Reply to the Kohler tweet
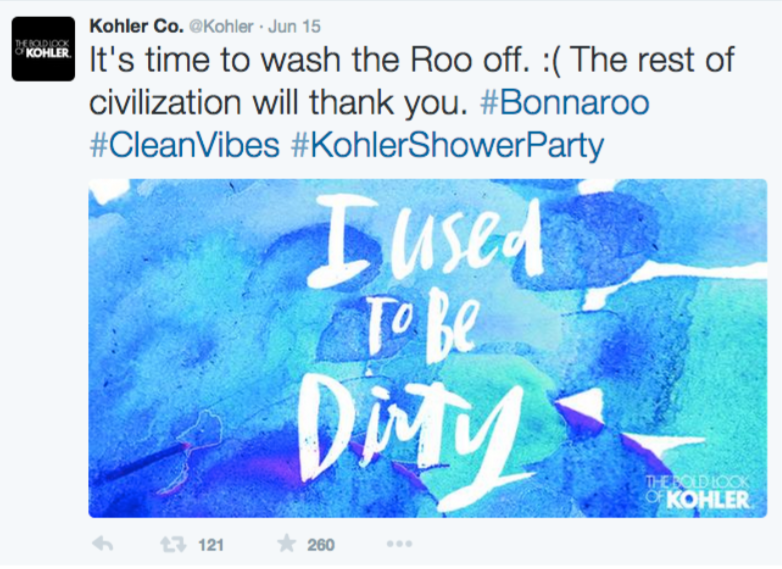782x569 pixels. (x=102, y=545)
